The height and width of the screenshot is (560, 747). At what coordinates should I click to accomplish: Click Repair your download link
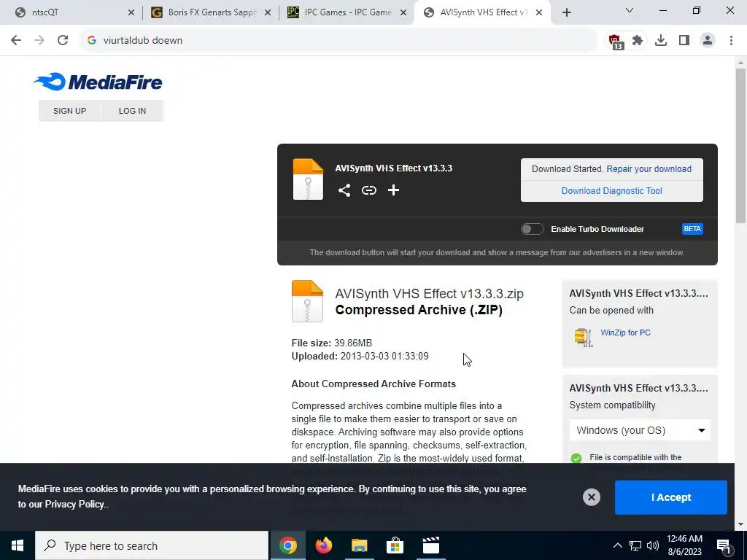pyautogui.click(x=649, y=169)
